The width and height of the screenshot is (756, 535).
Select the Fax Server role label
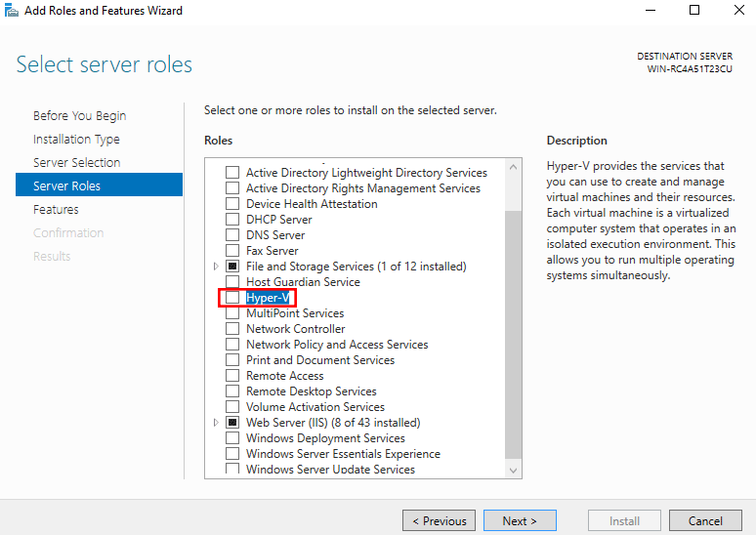click(x=273, y=251)
